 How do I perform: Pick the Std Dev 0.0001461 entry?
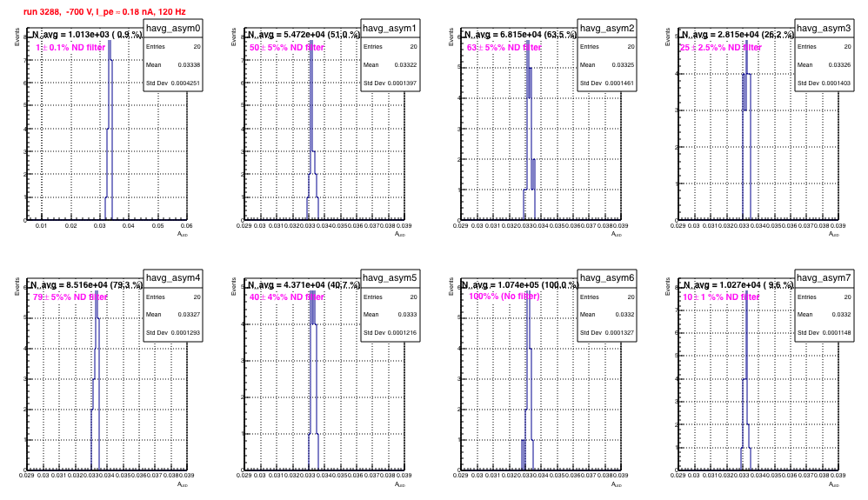[x=607, y=83]
